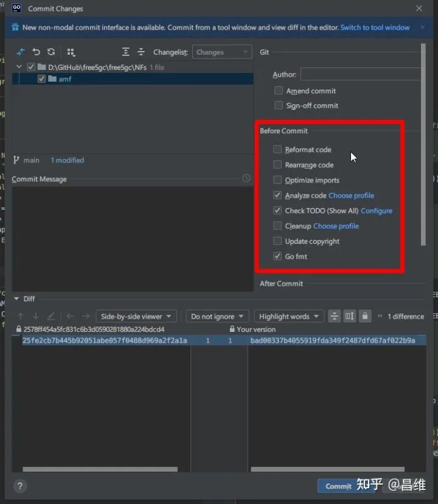Click revision hash 2578ff454a5fc831 label
This screenshot has height=504, width=438.
94,330
